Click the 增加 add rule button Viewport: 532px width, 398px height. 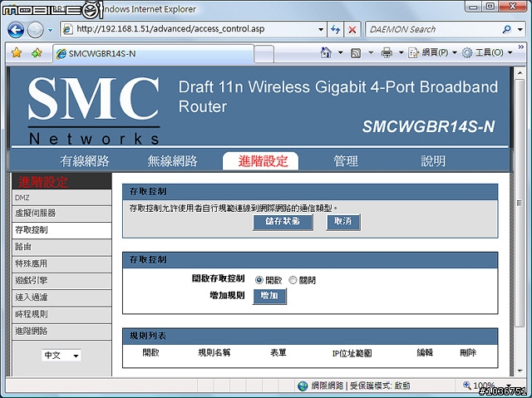(269, 297)
